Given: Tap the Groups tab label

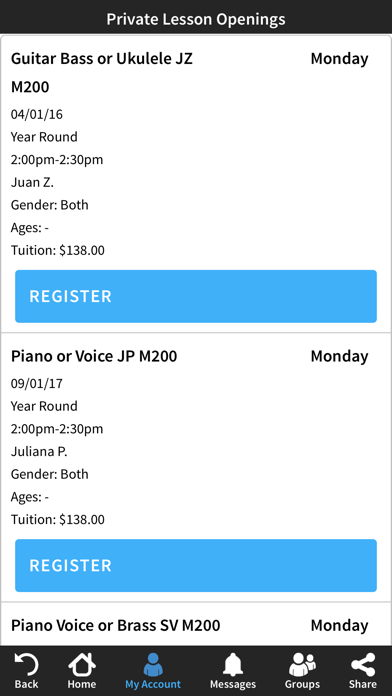Looking at the screenshot, I should tap(302, 684).
